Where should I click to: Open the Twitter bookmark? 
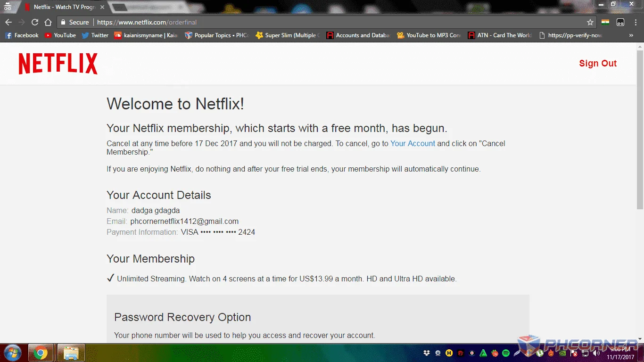point(95,35)
